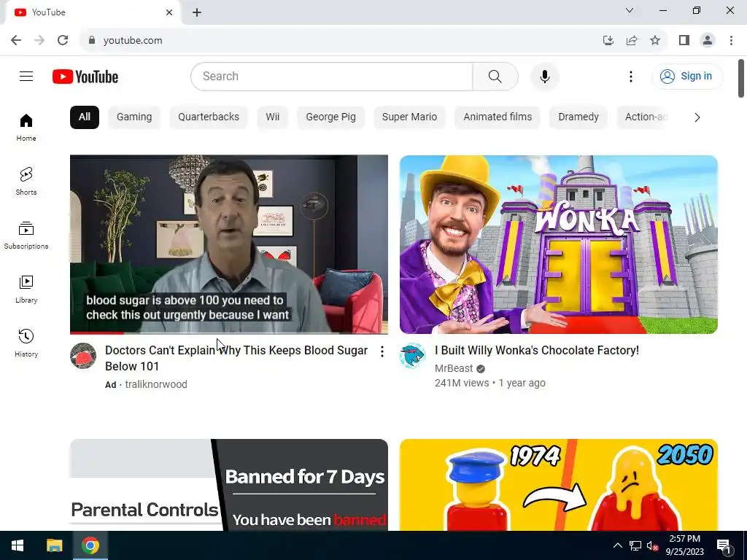Open notification center icon
Viewport: 747px width, 560px height.
point(724,545)
